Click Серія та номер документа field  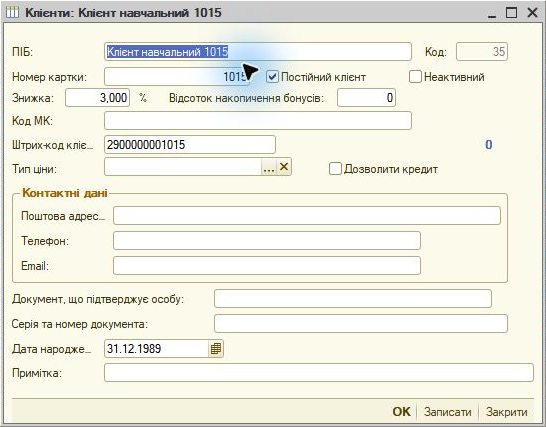click(361, 324)
